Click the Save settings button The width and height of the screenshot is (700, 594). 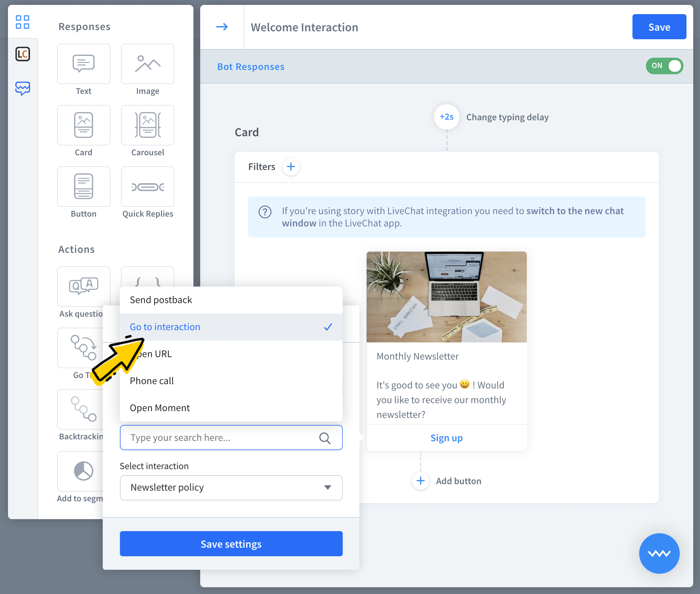(231, 544)
